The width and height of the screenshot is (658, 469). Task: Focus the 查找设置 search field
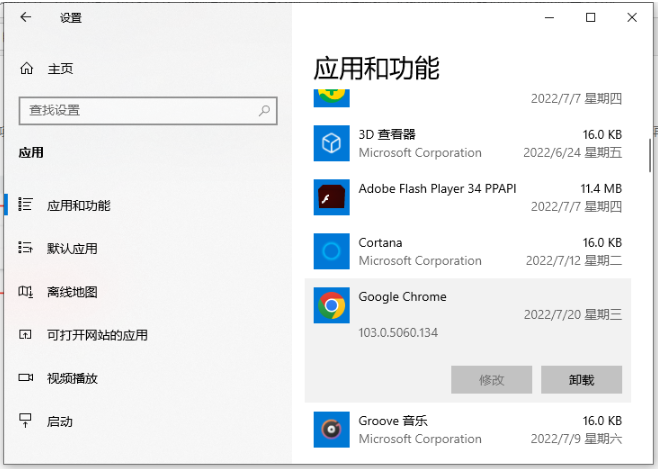148,111
